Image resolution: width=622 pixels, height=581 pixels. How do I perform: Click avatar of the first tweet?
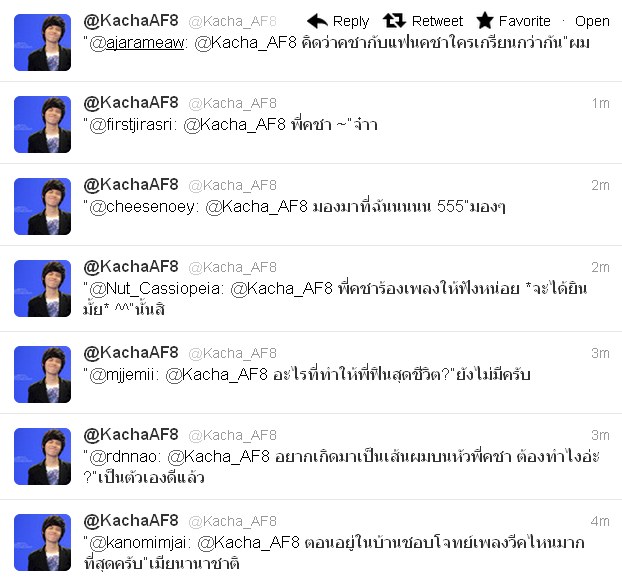click(x=42, y=42)
